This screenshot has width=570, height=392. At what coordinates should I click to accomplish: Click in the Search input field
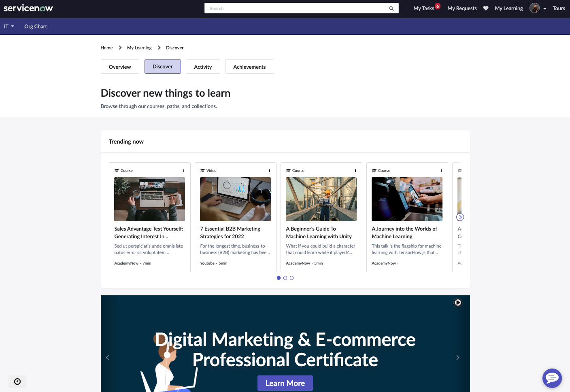[x=296, y=8]
